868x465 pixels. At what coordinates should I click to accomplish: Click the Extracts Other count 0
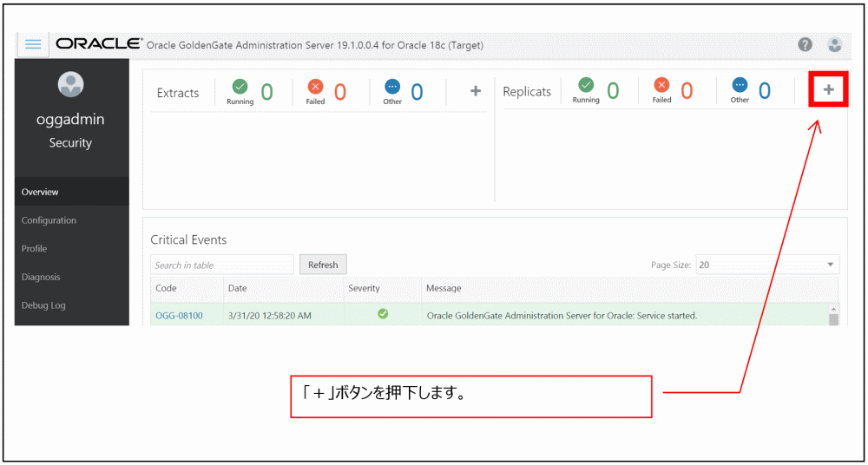tap(417, 92)
